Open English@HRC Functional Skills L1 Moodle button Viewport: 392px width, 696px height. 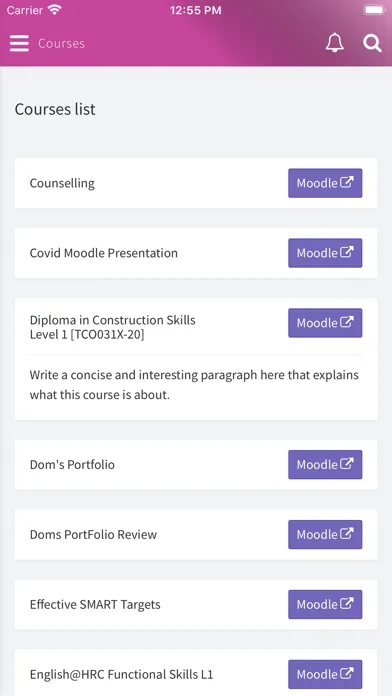[325, 674]
